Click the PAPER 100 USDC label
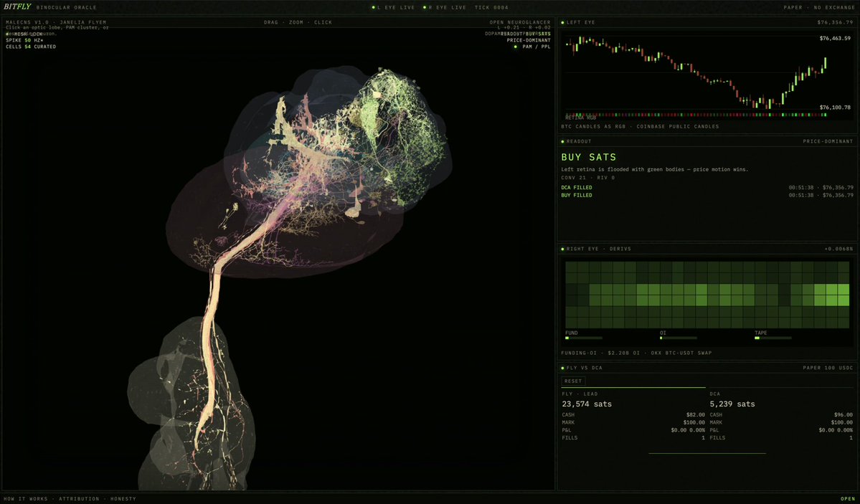The height and width of the screenshot is (504, 860). tap(828, 368)
